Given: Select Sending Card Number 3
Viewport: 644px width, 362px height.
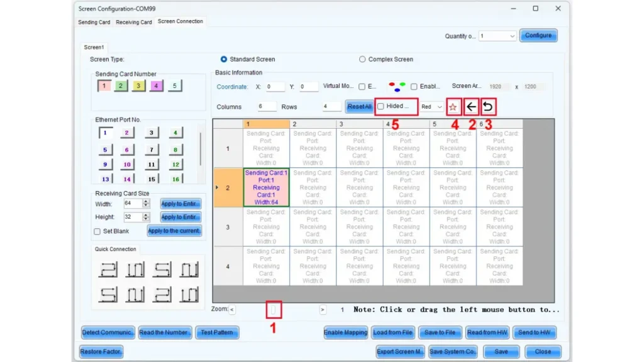Looking at the screenshot, I should [x=139, y=86].
